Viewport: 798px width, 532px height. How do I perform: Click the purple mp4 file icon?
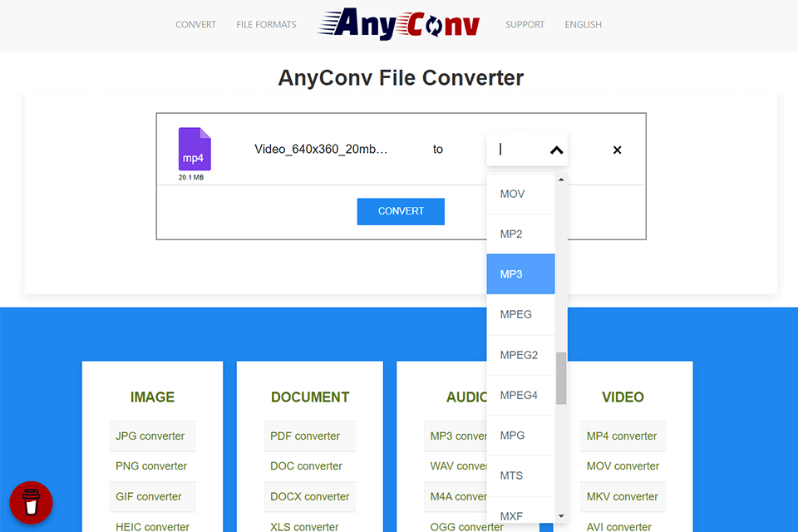click(195, 149)
